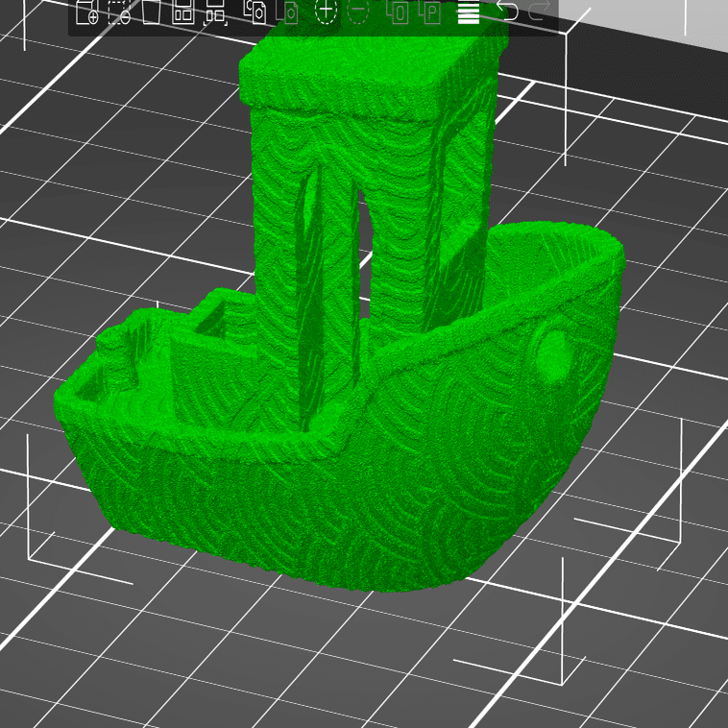
Task: Click the Redo arrow icon
Action: [540, 11]
